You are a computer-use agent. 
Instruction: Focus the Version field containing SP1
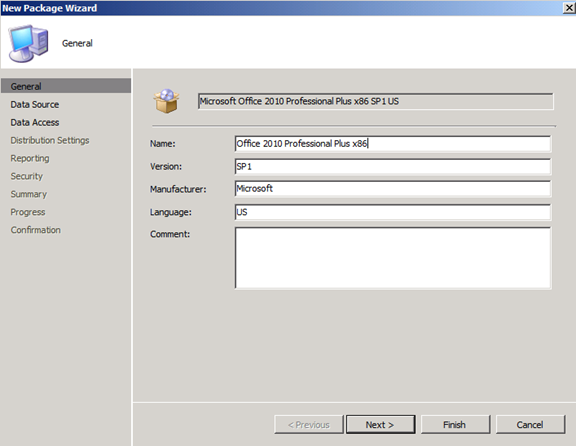393,166
